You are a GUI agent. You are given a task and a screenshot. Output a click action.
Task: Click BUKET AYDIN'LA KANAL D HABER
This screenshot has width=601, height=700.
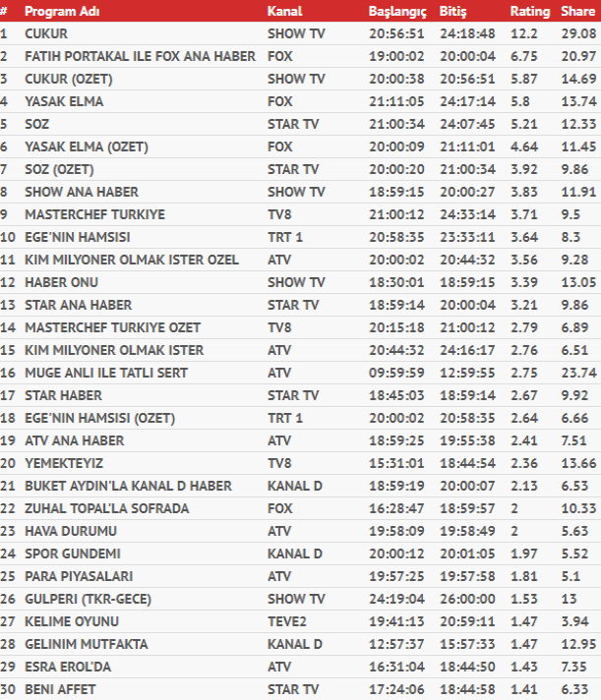coord(128,486)
